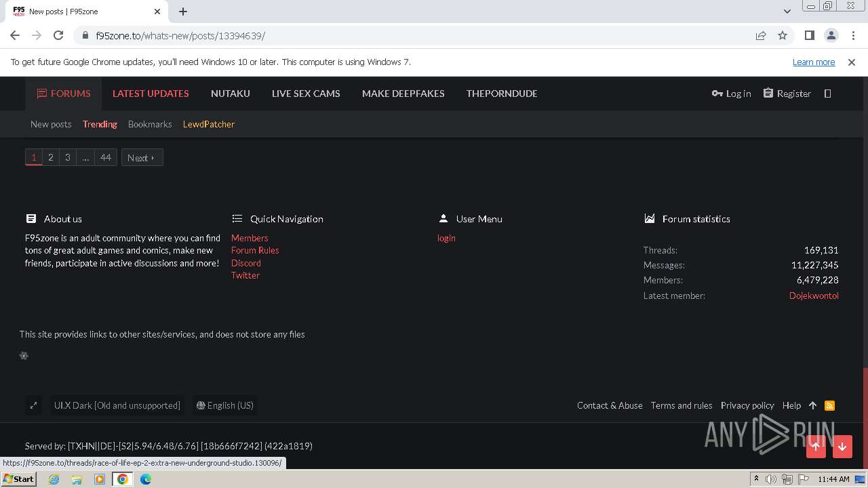
Task: Expand the ellipsis page jump control
Action: (85, 157)
